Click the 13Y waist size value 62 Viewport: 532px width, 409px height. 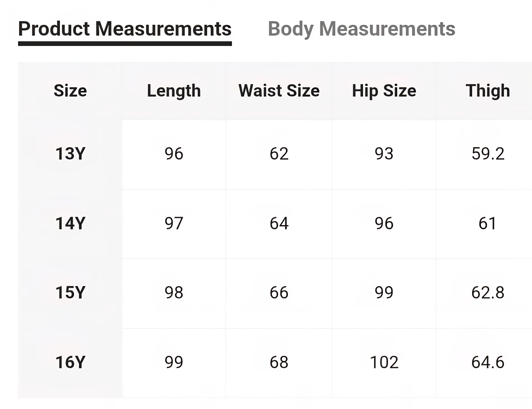point(279,154)
